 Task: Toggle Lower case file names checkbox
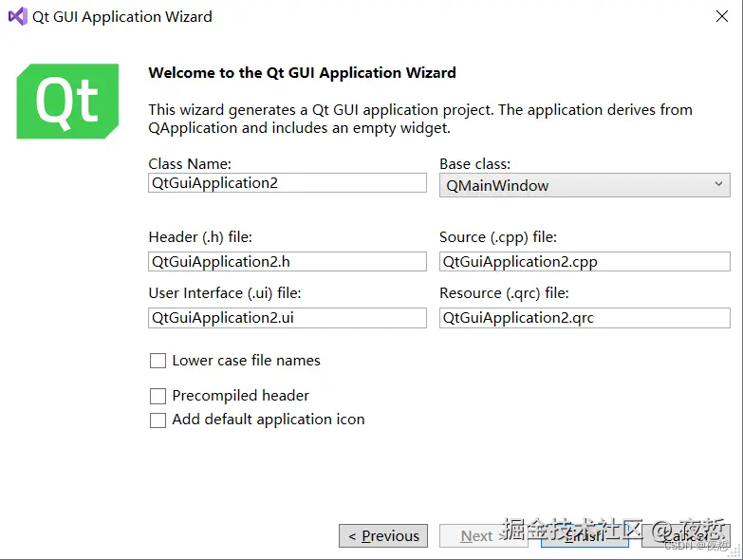tap(158, 361)
